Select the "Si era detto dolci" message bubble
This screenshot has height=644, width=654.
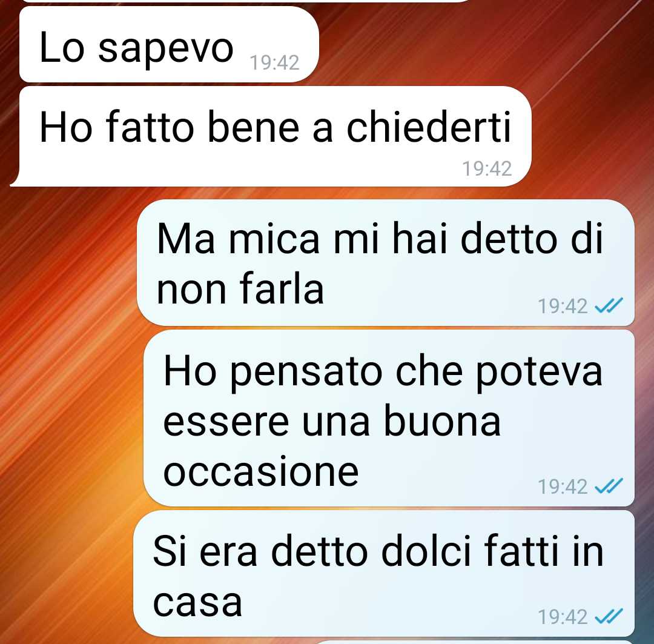click(x=384, y=573)
